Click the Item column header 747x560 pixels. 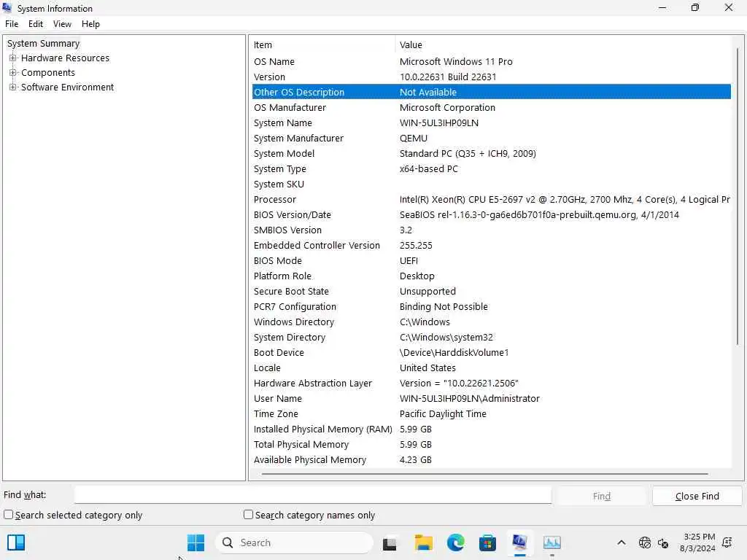click(x=323, y=44)
